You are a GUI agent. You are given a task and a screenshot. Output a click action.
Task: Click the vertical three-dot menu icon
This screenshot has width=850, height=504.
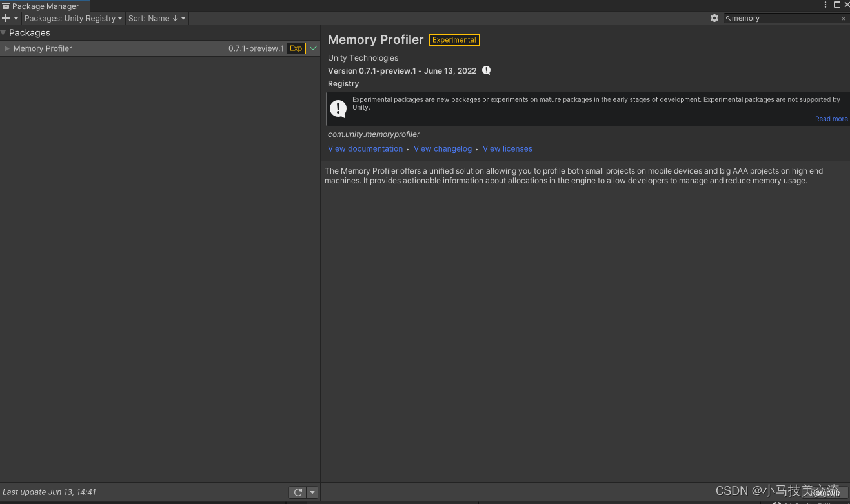coord(825,5)
